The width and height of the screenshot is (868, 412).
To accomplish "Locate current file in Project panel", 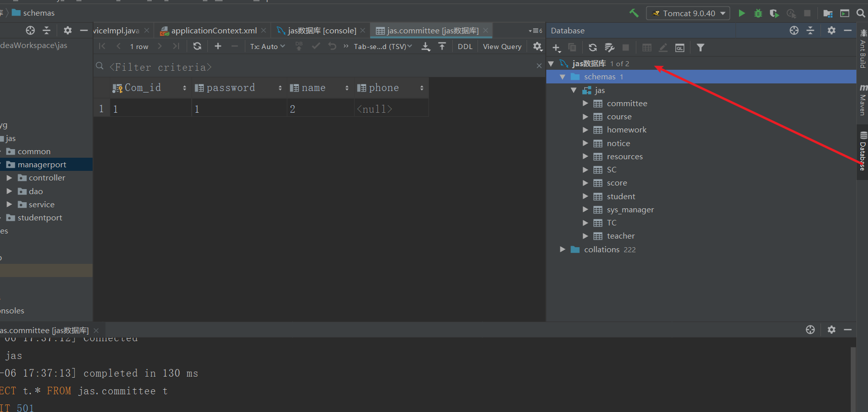I will click(x=30, y=30).
